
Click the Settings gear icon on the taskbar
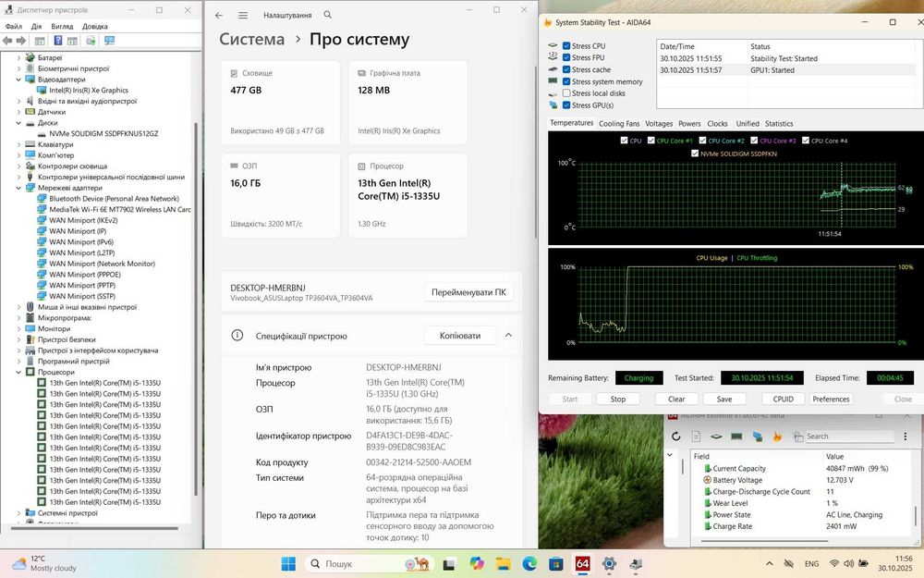609,564
